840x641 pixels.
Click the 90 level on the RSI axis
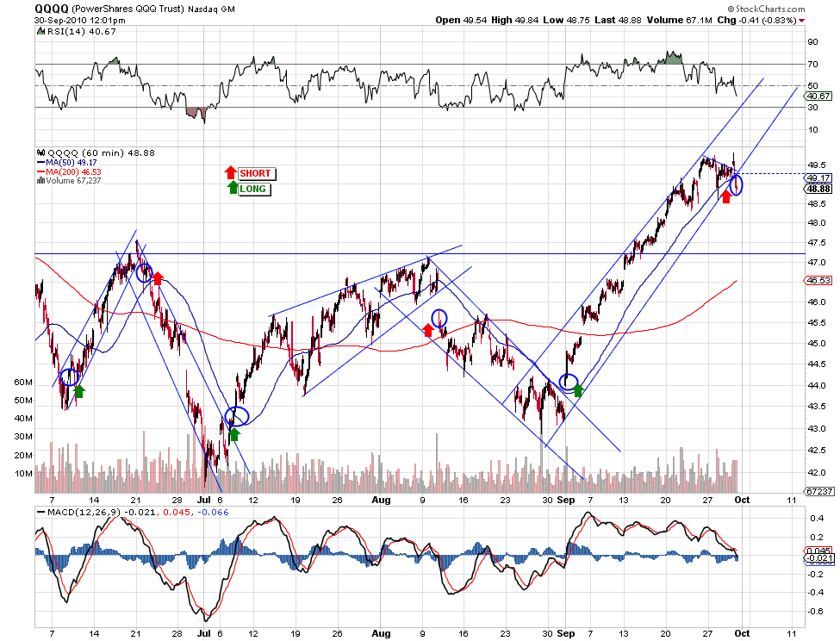tap(812, 41)
